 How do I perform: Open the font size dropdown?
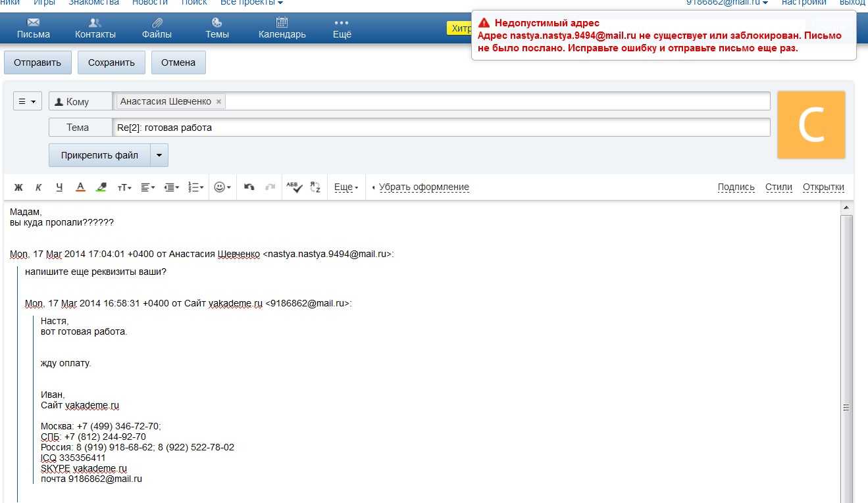[124, 187]
